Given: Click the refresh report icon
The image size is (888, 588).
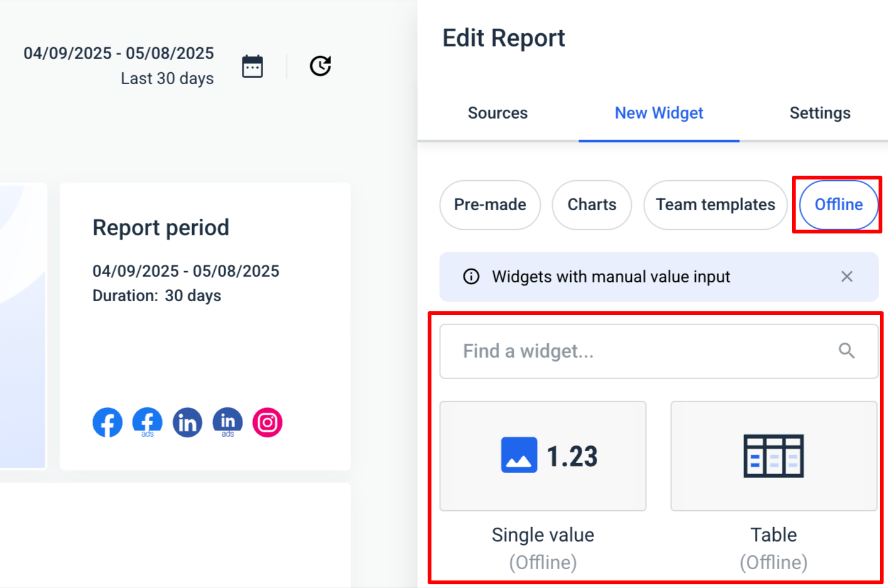Looking at the screenshot, I should click(320, 65).
